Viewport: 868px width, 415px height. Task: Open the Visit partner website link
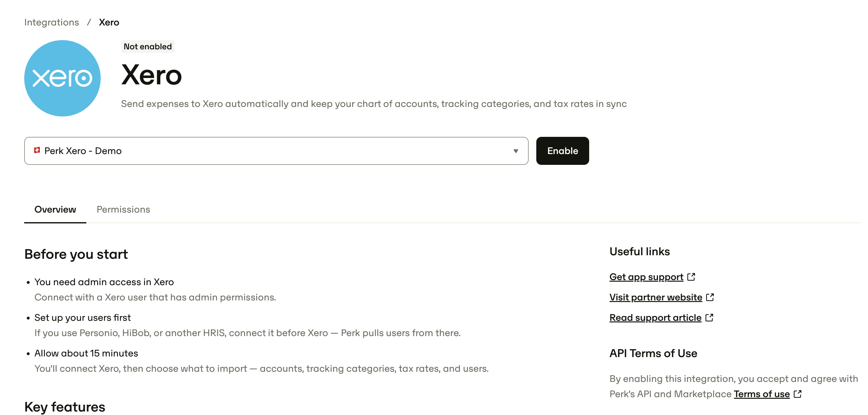click(656, 297)
